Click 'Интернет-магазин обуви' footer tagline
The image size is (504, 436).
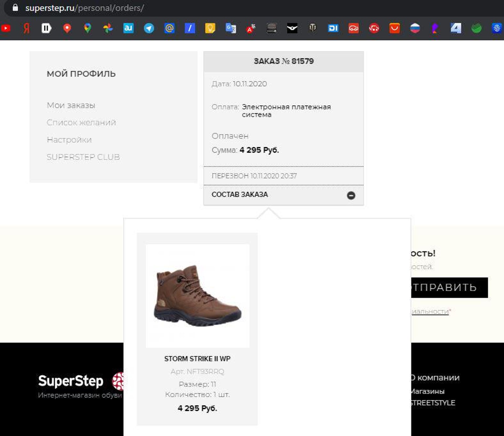tap(80, 395)
